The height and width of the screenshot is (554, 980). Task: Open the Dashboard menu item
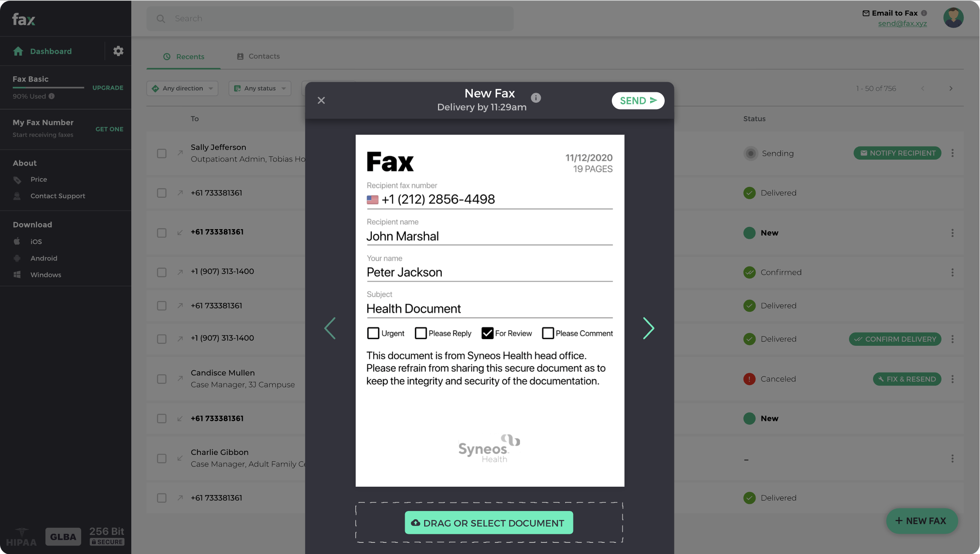tap(50, 51)
